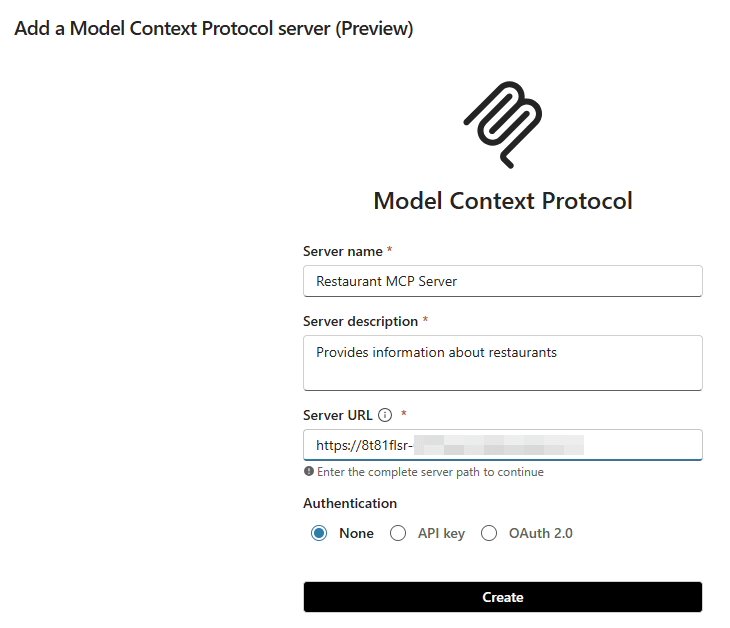Click the "Enter the complete server path" hint text
Viewport: 730px width, 628px height.
coord(430,472)
